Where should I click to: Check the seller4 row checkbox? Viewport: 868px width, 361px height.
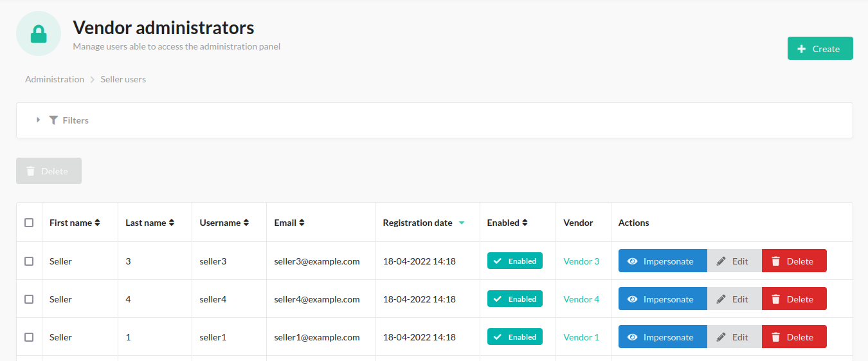pyautogui.click(x=29, y=299)
